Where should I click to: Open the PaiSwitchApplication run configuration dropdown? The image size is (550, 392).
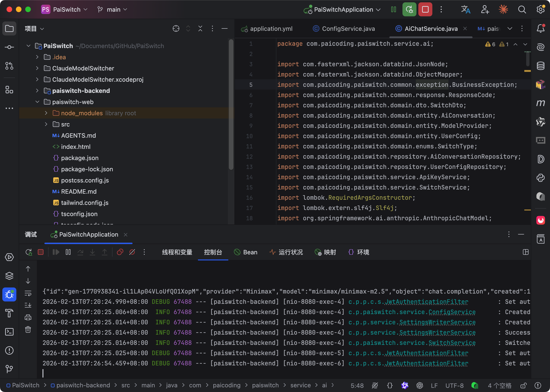[343, 10]
